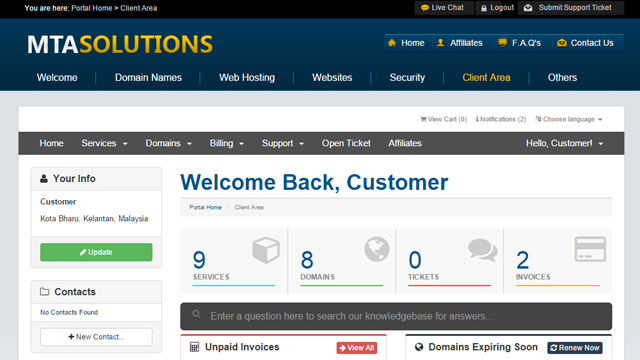Click the View Cart shopping cart icon
Viewport: 640px width, 360px height.
(423, 119)
